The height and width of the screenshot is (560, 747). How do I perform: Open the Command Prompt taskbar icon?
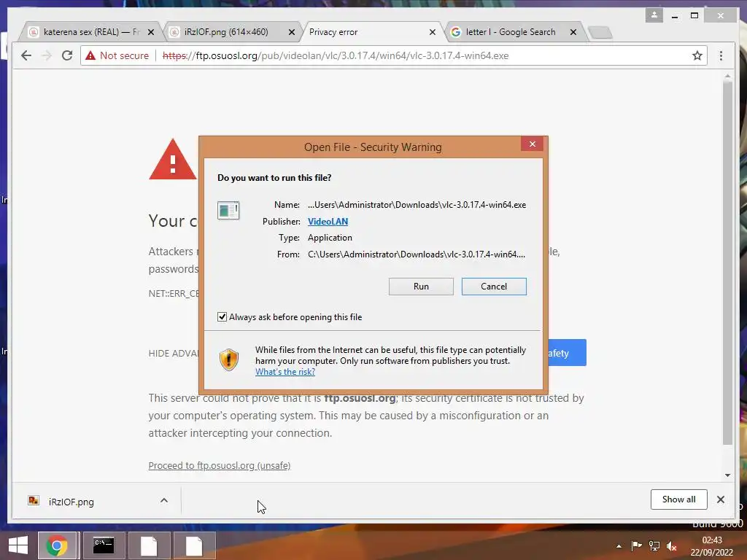(104, 545)
